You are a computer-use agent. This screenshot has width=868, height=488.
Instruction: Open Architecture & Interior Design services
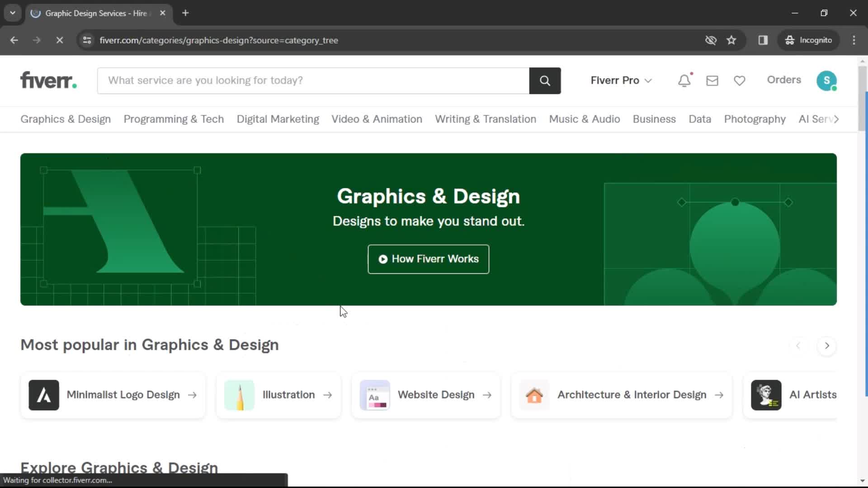coord(622,395)
